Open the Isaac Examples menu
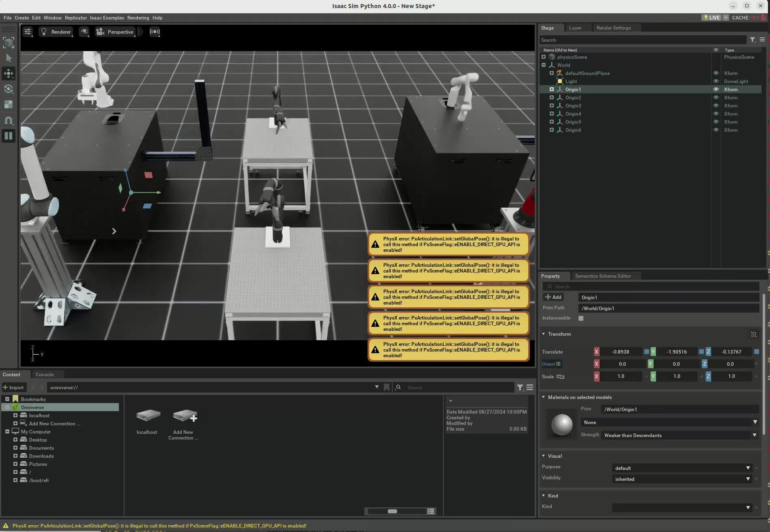The image size is (770, 532). [x=107, y=18]
